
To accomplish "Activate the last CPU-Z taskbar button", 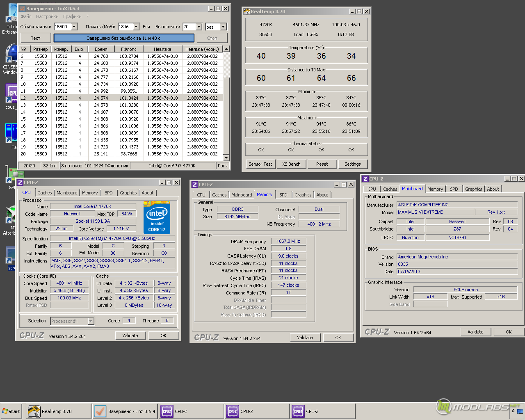I will click(323, 411).
